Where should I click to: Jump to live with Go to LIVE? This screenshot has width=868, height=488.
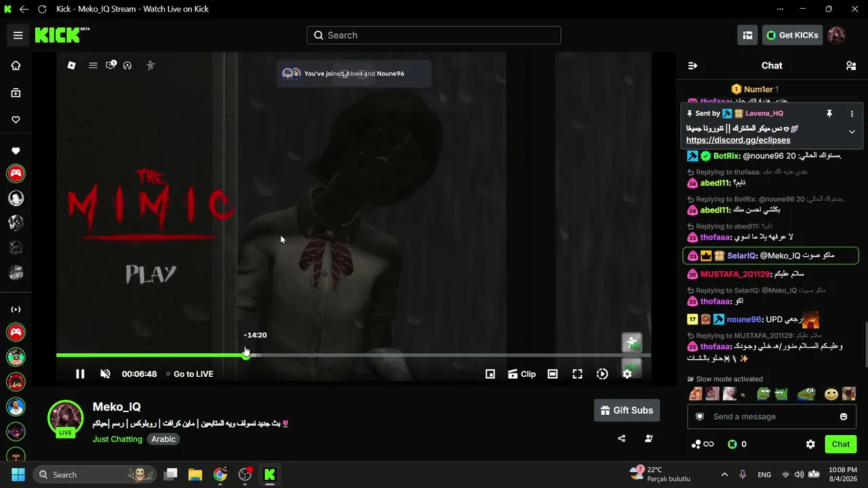(189, 374)
